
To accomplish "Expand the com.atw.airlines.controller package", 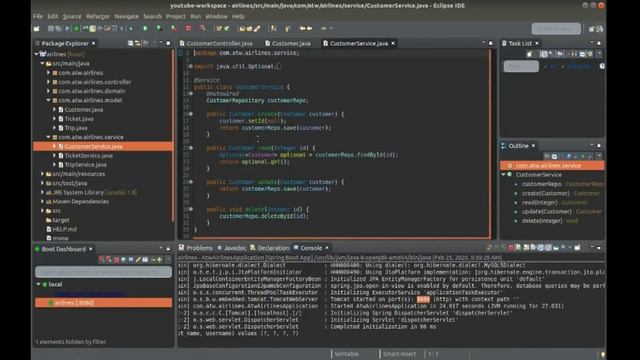I will 48,82.
